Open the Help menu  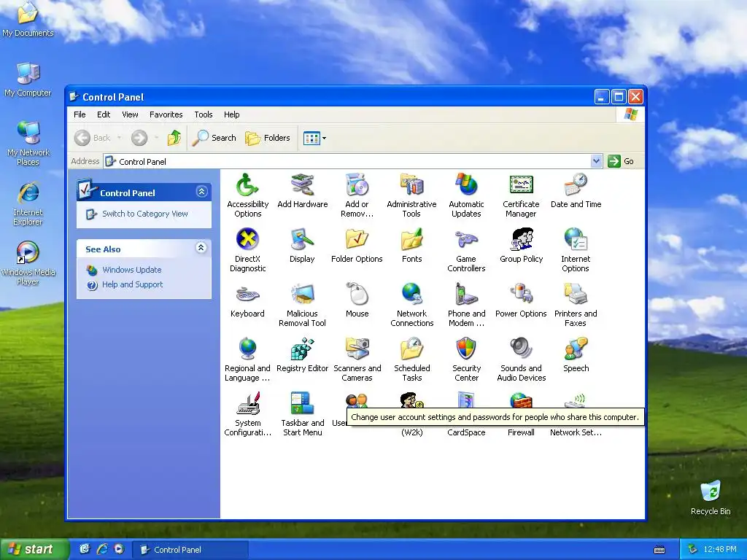(x=231, y=114)
